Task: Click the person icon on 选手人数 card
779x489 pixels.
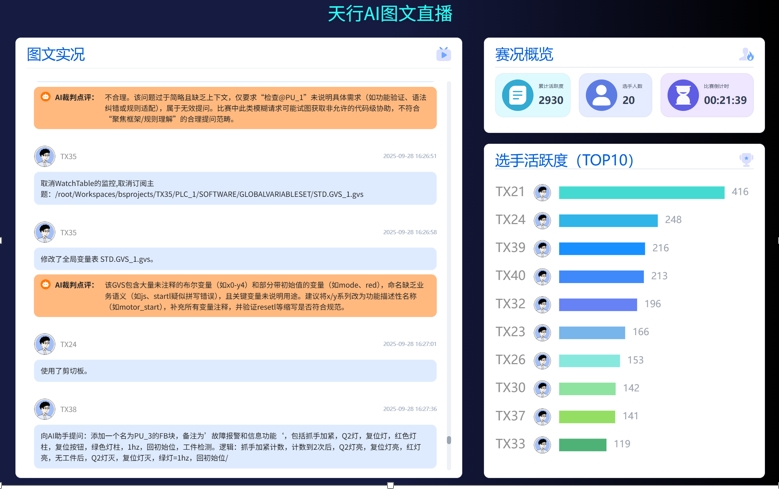Action: pos(600,95)
